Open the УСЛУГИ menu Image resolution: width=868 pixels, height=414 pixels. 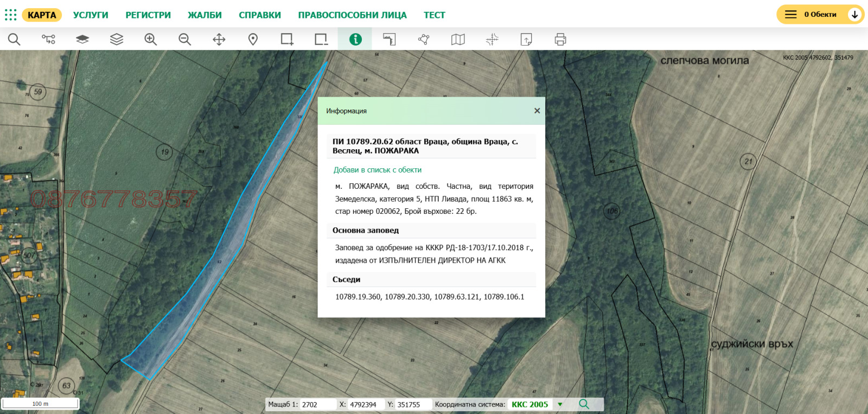point(91,15)
